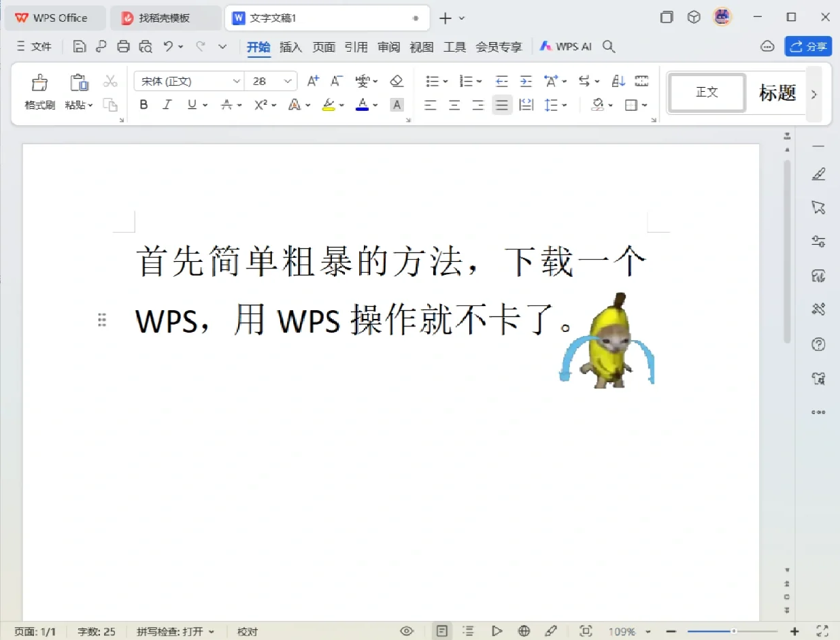
Task: Activate the full screen view icon bottom right
Action: pyautogui.click(x=822, y=631)
